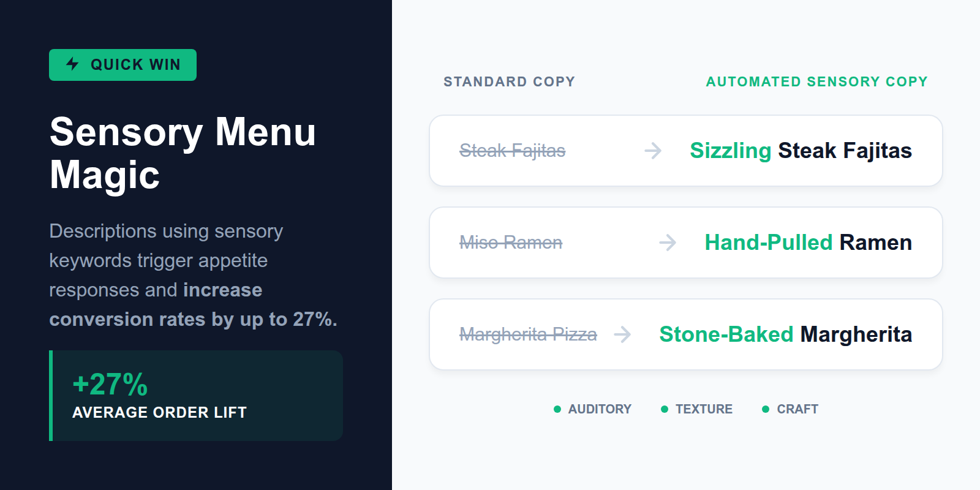Click the struck-through Steak Fajitas text
Viewport: 980px width, 490px height.
pyautogui.click(x=512, y=151)
